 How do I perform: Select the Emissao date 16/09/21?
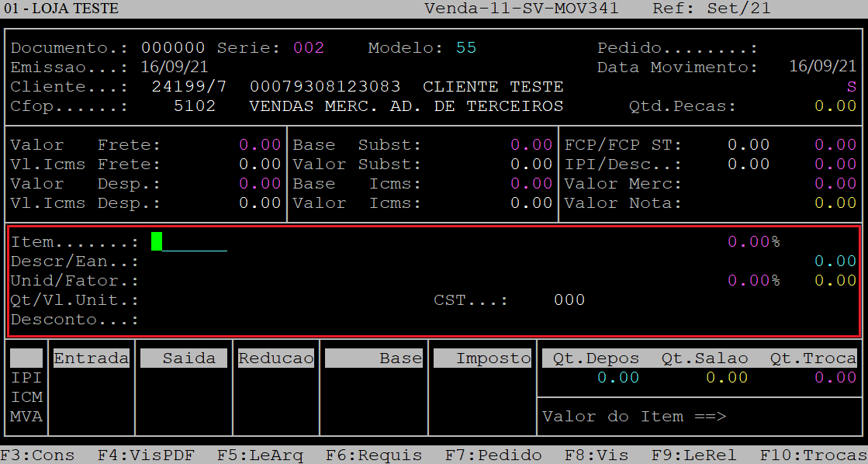click(x=173, y=68)
